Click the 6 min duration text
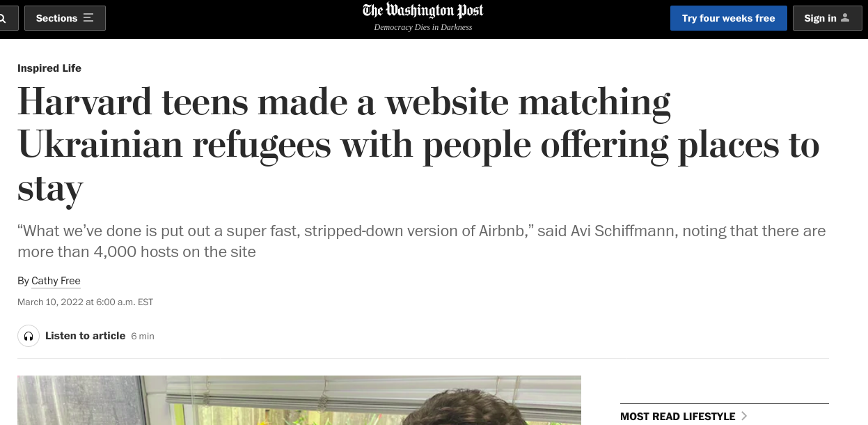 click(x=143, y=337)
